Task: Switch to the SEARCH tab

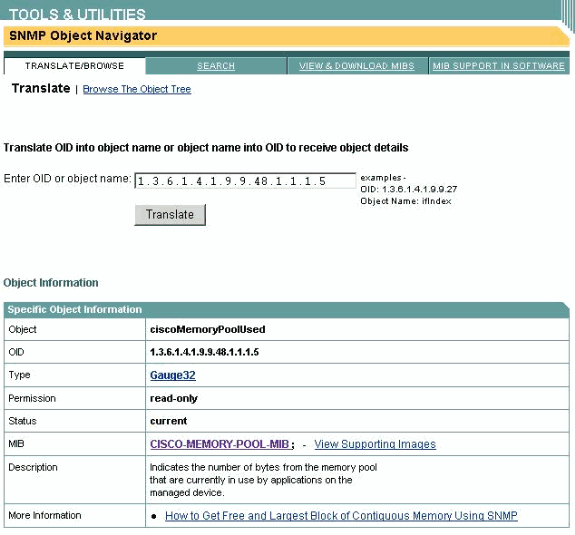Action: (216, 66)
